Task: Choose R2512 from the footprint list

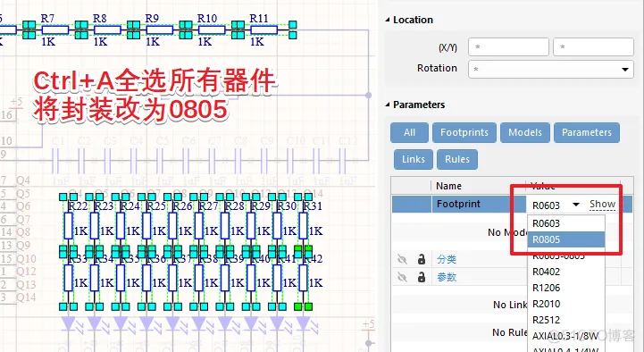Action: [x=566, y=320]
